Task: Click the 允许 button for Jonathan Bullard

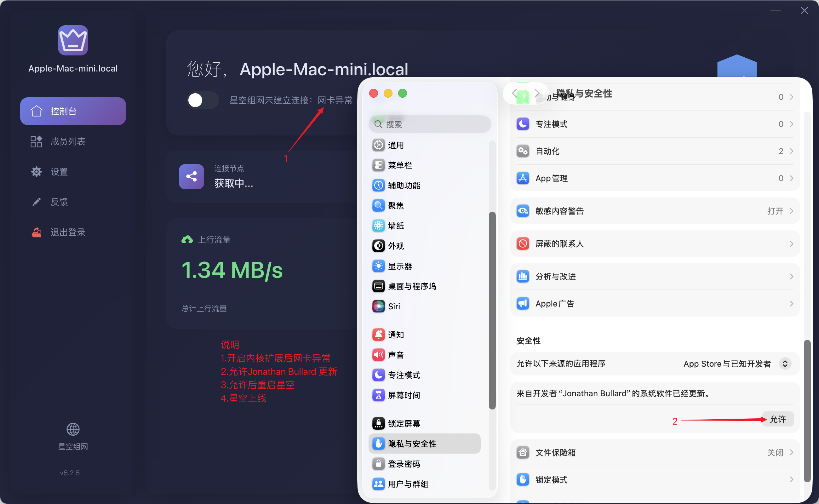Action: click(x=777, y=419)
